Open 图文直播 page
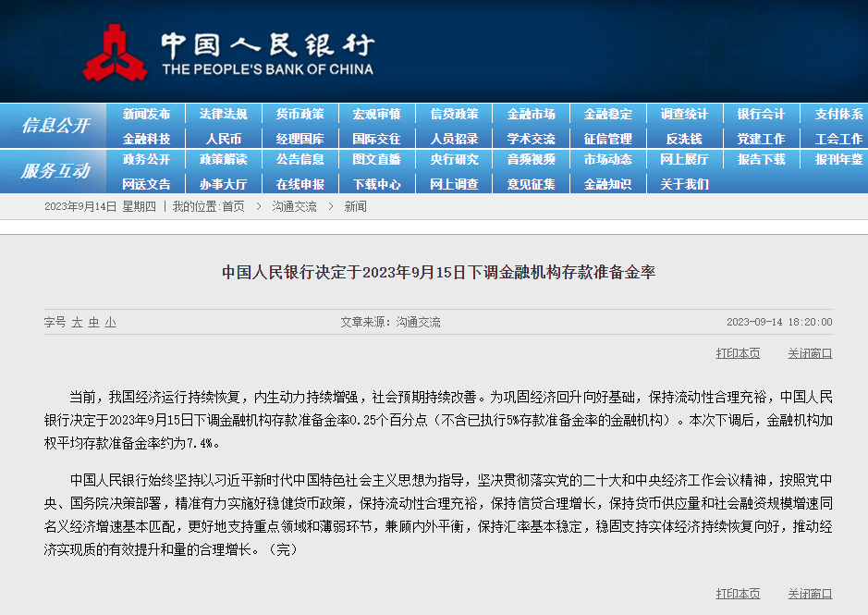This screenshot has width=868, height=615. pyautogui.click(x=376, y=160)
